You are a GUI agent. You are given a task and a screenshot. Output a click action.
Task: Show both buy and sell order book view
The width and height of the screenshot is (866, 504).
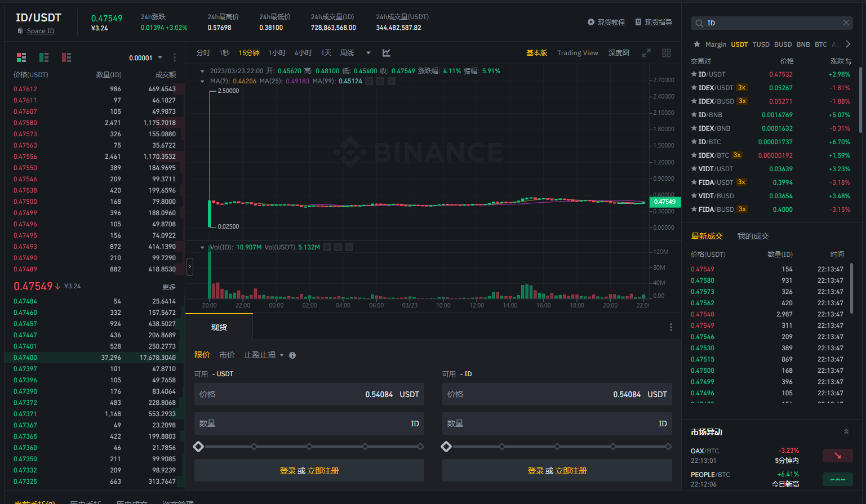pos(21,57)
